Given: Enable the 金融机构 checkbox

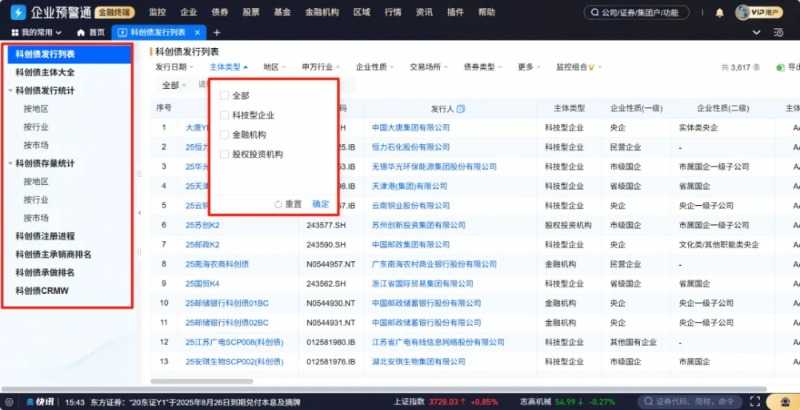Looking at the screenshot, I should click(x=224, y=134).
